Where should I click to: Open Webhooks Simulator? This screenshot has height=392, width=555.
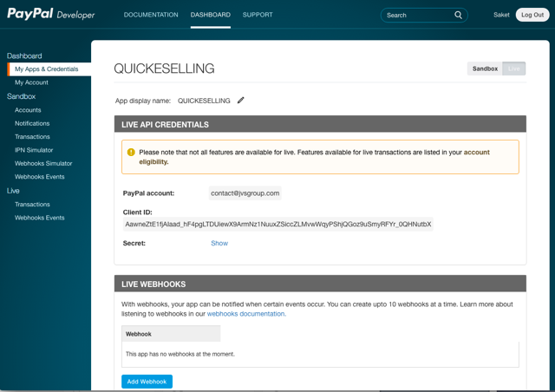tap(43, 163)
